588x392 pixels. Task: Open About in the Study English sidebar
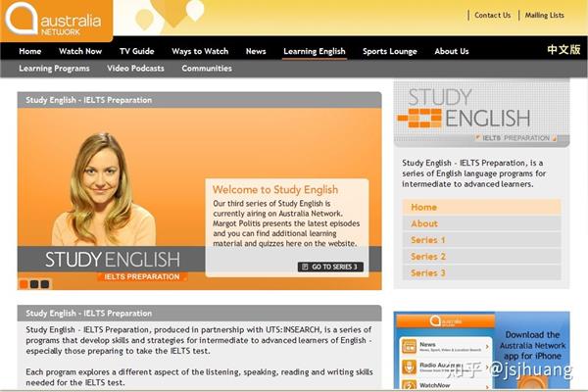[x=481, y=223]
